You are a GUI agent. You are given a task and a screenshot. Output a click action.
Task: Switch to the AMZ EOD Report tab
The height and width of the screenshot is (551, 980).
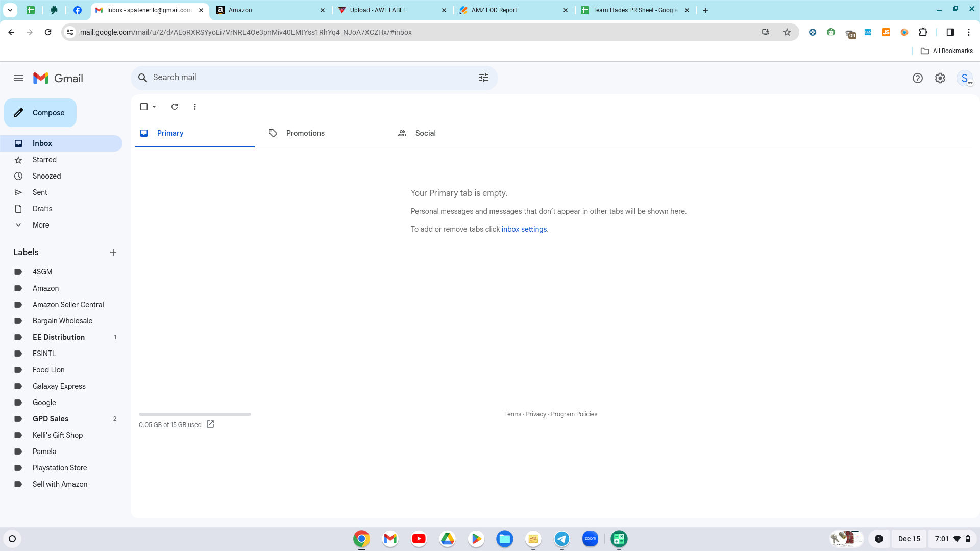pyautogui.click(x=513, y=10)
